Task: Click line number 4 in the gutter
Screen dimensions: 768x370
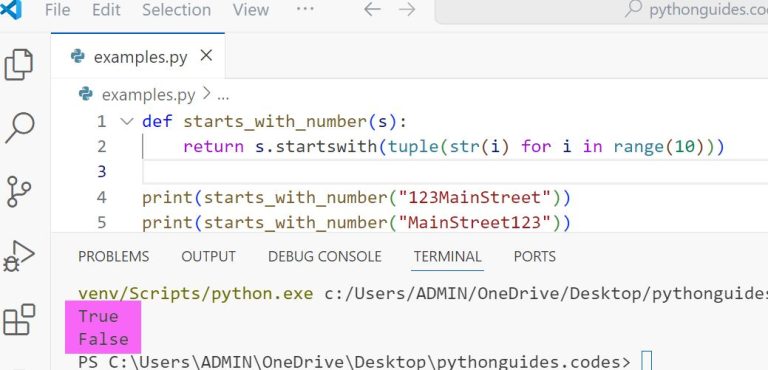Action: click(x=101, y=197)
